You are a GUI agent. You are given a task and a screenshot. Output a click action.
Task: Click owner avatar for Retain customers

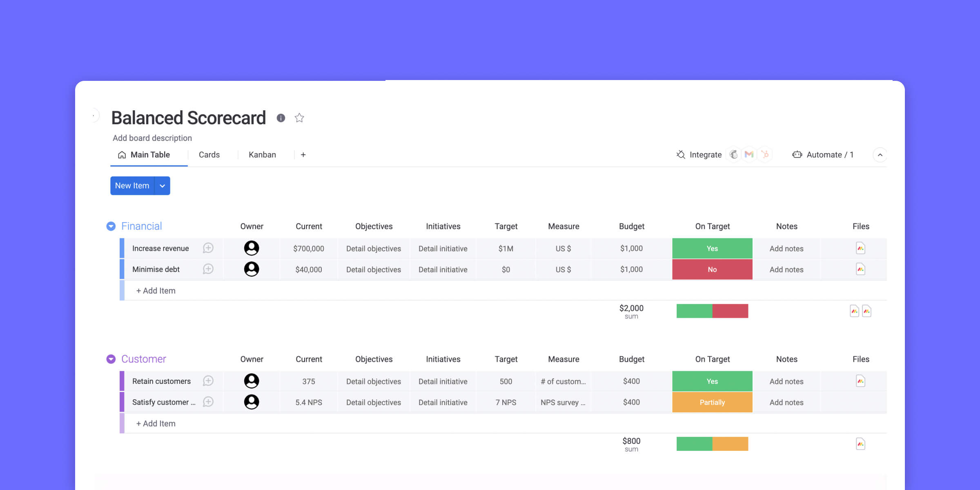(x=252, y=381)
